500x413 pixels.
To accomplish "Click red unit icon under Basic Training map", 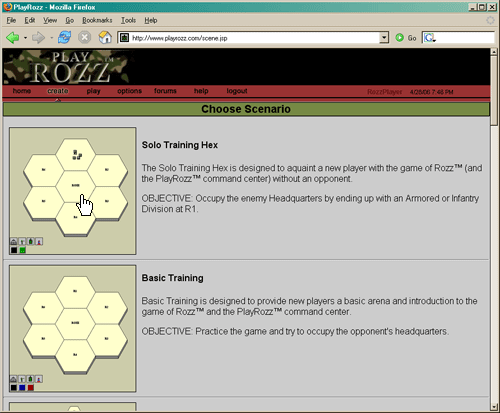I will [39, 379].
